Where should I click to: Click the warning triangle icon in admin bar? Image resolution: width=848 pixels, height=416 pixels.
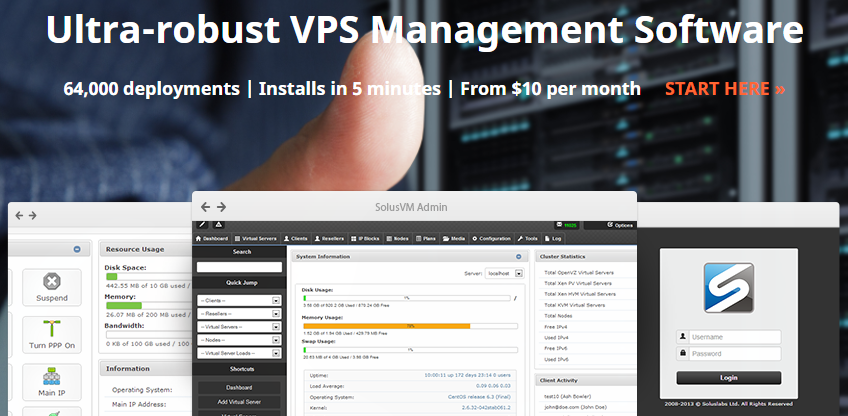pos(218,224)
